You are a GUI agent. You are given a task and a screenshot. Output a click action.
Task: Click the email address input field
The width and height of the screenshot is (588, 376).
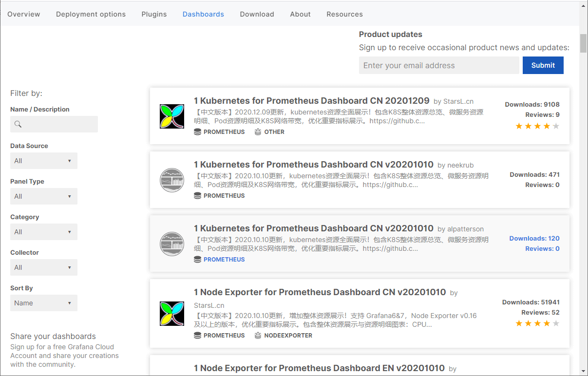point(439,65)
